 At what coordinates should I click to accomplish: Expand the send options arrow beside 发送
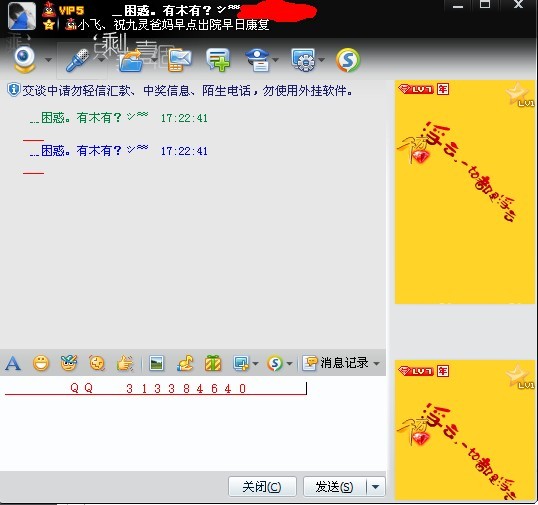(x=376, y=486)
